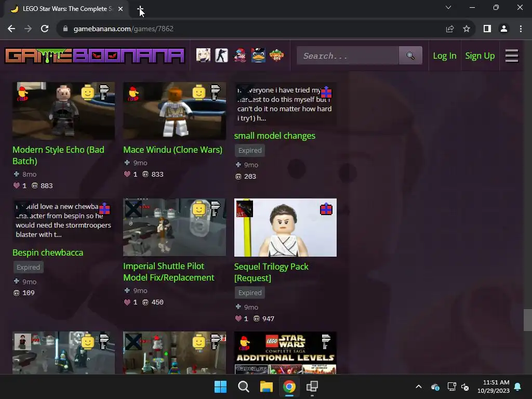Click the gift request icon on Sequel Trilogy Pack
This screenshot has width=532, height=399.
click(x=326, y=209)
